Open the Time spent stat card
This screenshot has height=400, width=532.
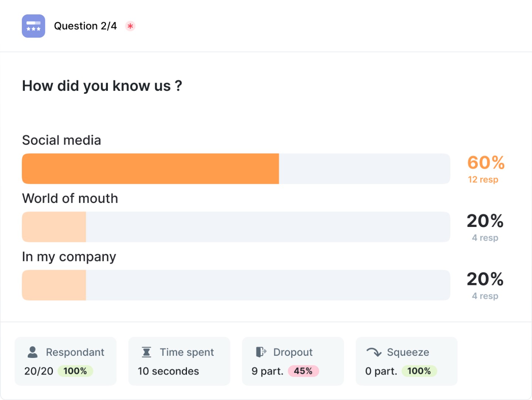179,361
